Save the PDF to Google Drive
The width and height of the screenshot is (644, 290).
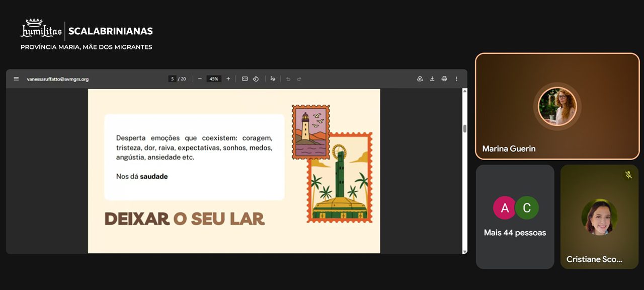pyautogui.click(x=420, y=79)
